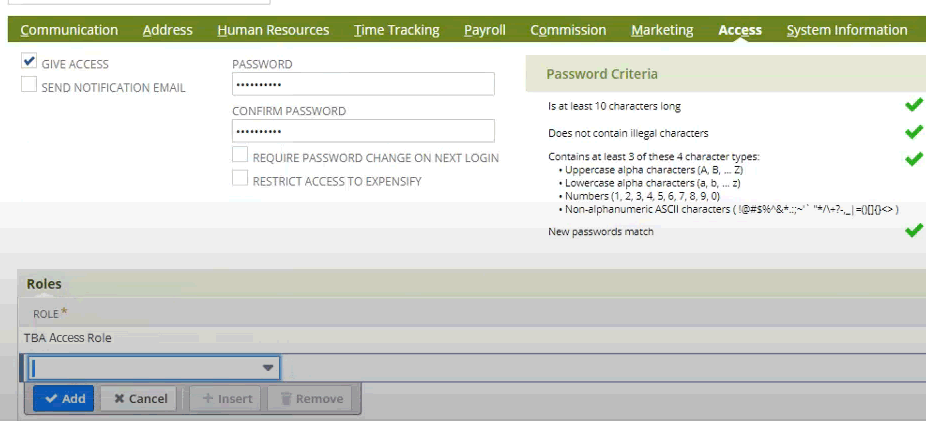Switch to the Commission tab
Image resolution: width=926 pixels, height=421 pixels.
(x=568, y=30)
